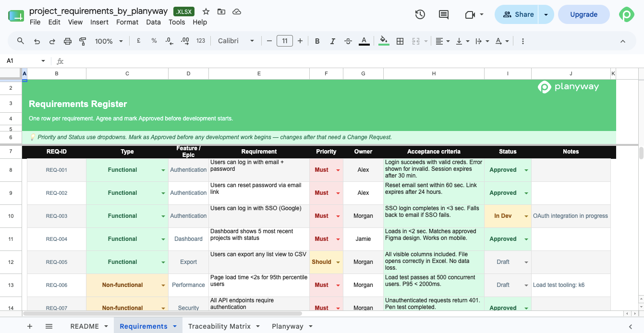
Task: Select the column E header
Action: click(259, 73)
